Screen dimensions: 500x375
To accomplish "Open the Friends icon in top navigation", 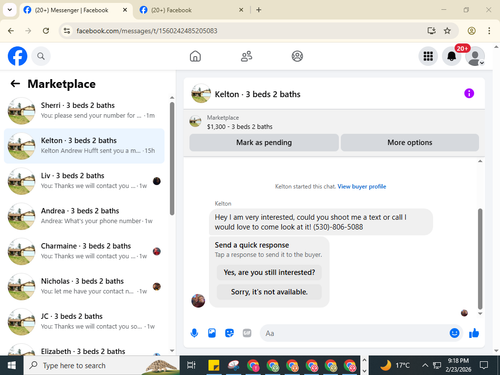I will pyautogui.click(x=246, y=56).
